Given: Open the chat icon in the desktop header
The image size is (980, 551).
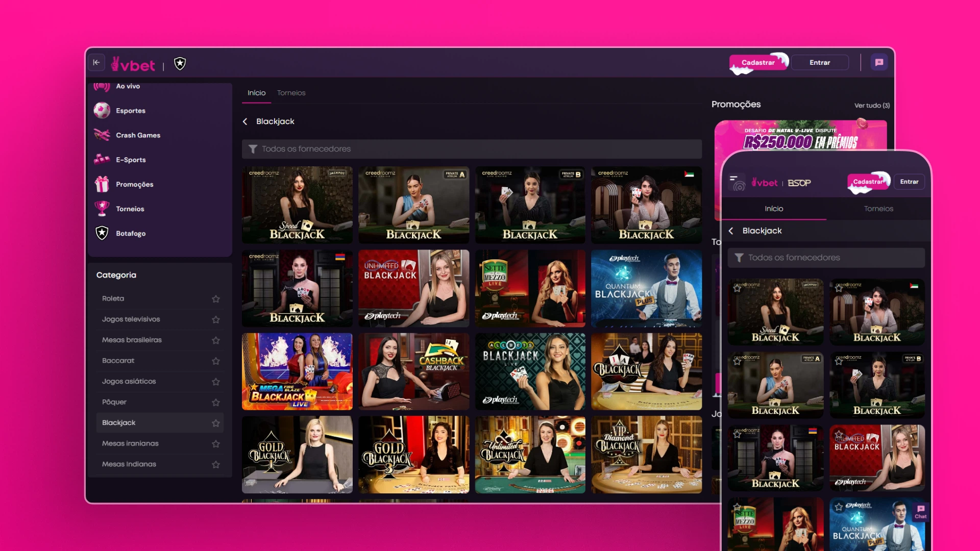Looking at the screenshot, I should click(879, 62).
